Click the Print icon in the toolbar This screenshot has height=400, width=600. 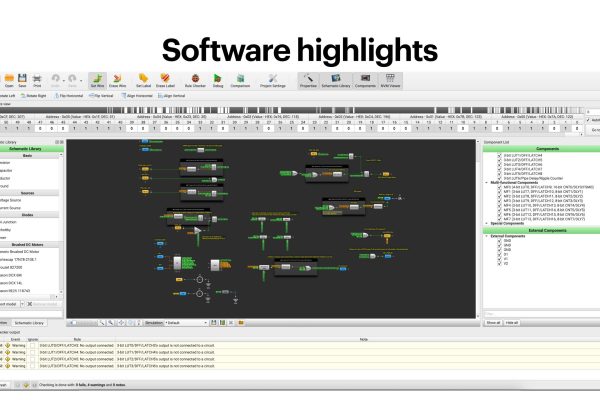37,80
